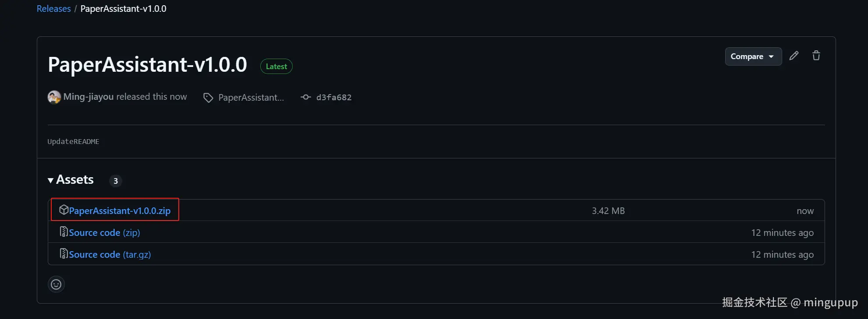Click the file icon for Source code (tar.gz)
868x319 pixels.
point(64,254)
